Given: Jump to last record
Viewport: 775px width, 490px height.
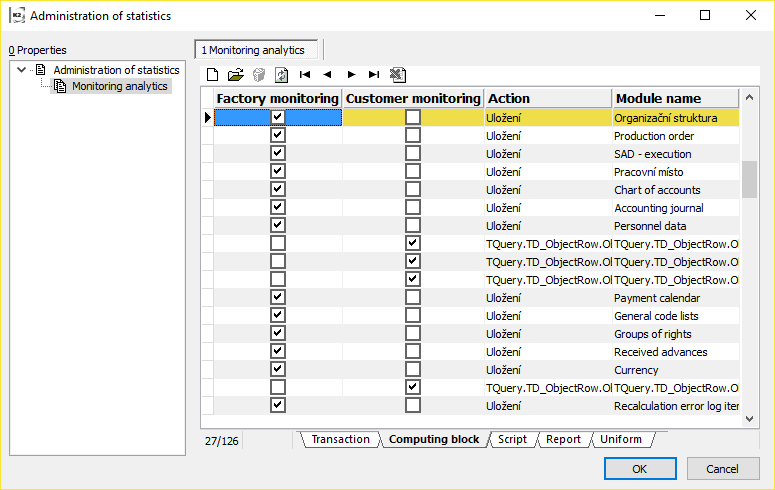Looking at the screenshot, I should click(374, 74).
